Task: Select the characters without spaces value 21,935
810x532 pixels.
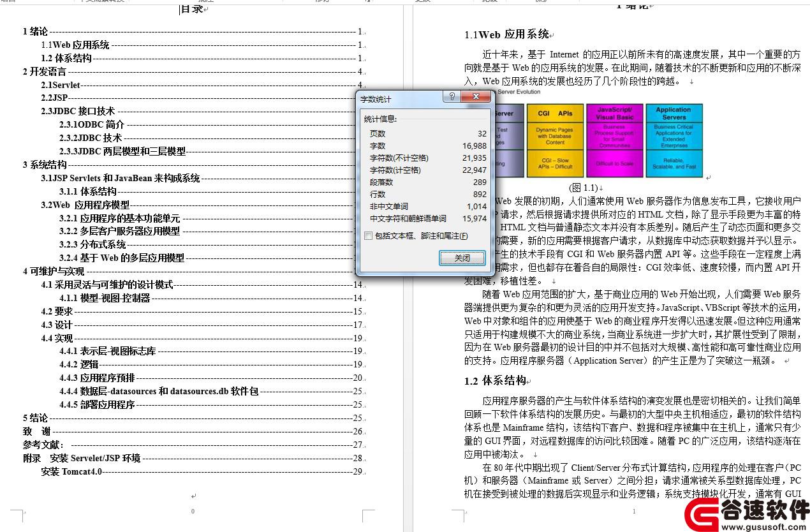Action: [475, 158]
